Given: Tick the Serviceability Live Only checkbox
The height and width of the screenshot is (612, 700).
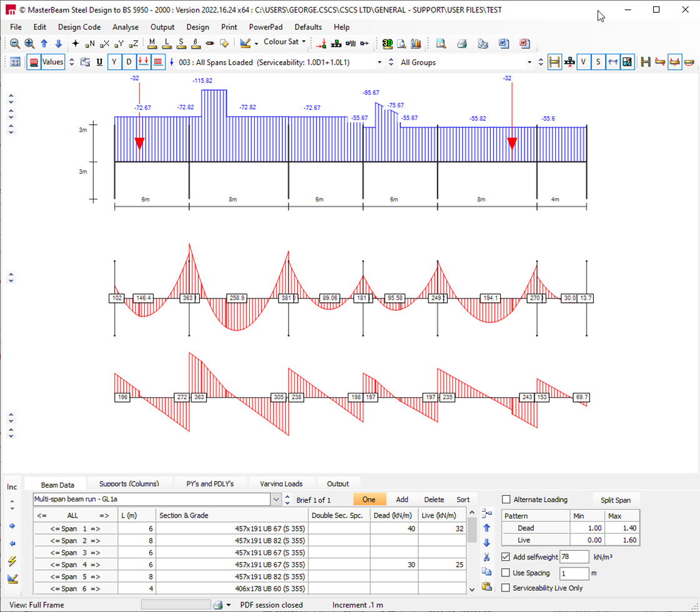Looking at the screenshot, I should coord(506,588).
